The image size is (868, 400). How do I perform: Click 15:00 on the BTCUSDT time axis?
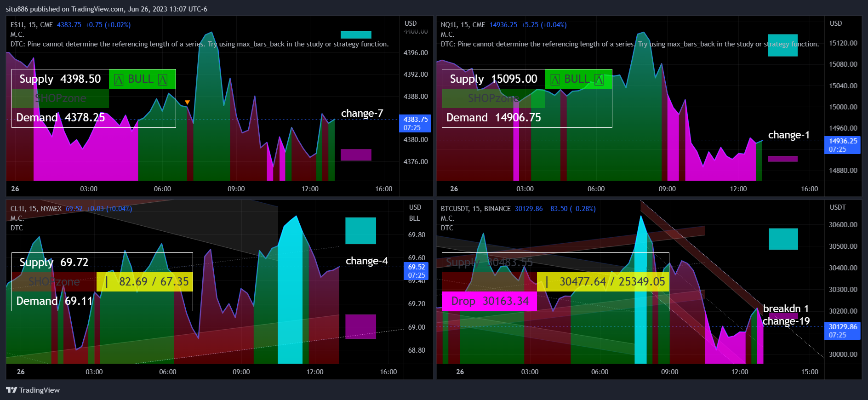pos(810,372)
